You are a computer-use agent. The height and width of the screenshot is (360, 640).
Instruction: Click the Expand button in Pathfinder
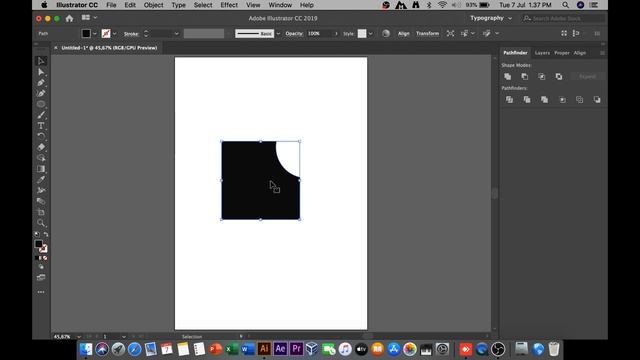[587, 76]
